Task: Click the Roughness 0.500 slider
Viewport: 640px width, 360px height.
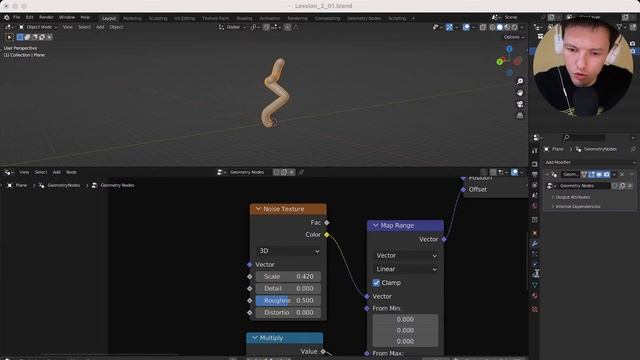Action: coord(288,300)
